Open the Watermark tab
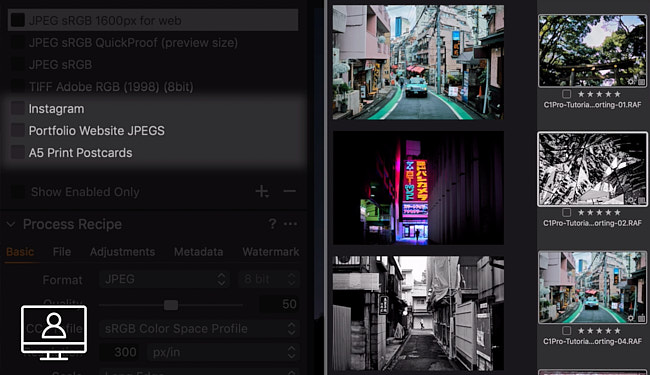This screenshot has width=650, height=375. click(271, 252)
